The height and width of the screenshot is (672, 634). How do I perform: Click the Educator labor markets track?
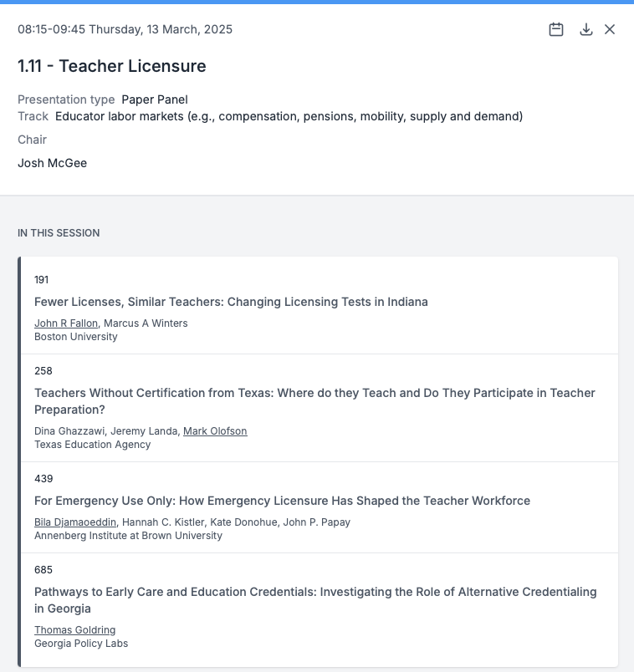click(289, 116)
